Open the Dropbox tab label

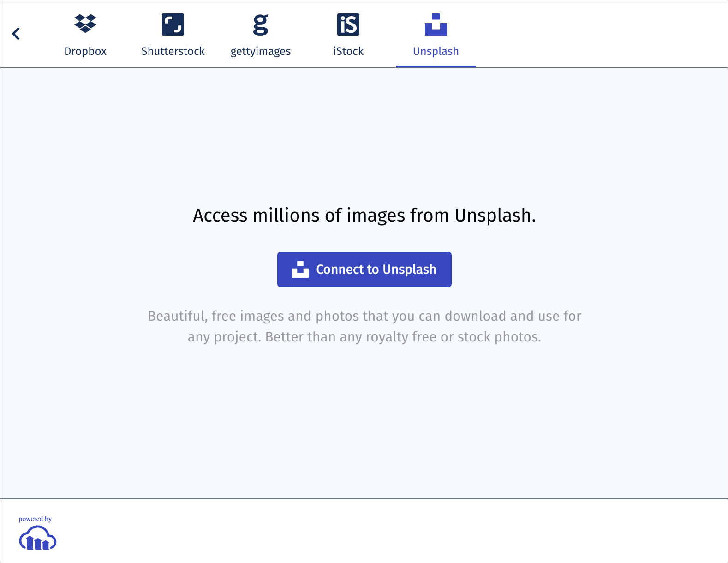coord(85,51)
